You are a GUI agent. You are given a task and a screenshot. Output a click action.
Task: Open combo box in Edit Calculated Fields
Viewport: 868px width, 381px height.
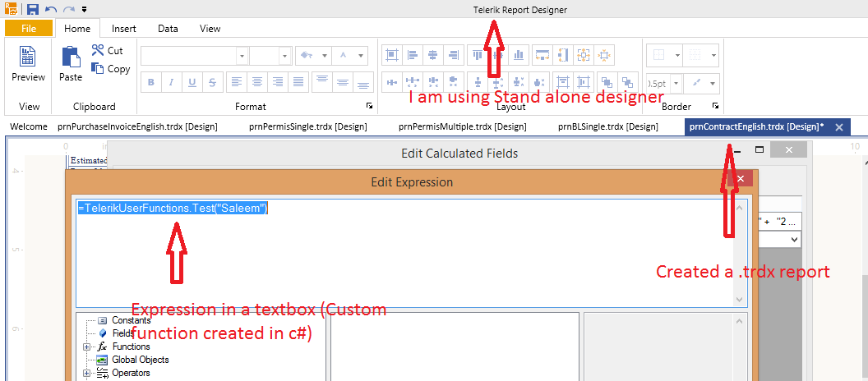point(795,239)
